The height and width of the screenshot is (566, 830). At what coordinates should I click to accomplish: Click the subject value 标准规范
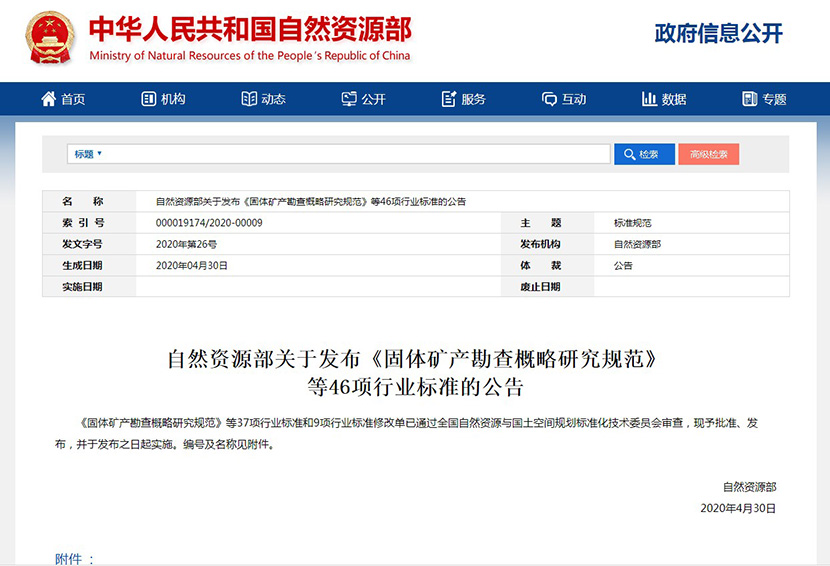coord(633,223)
